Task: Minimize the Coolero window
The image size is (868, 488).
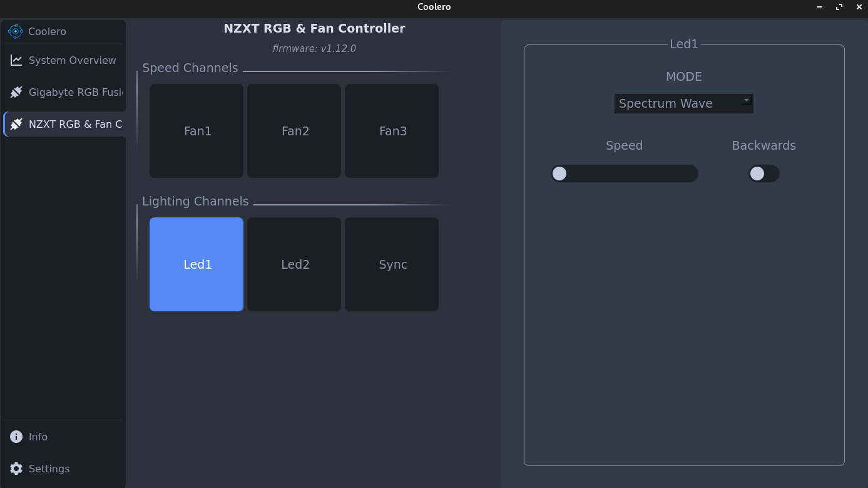Action: (819, 7)
